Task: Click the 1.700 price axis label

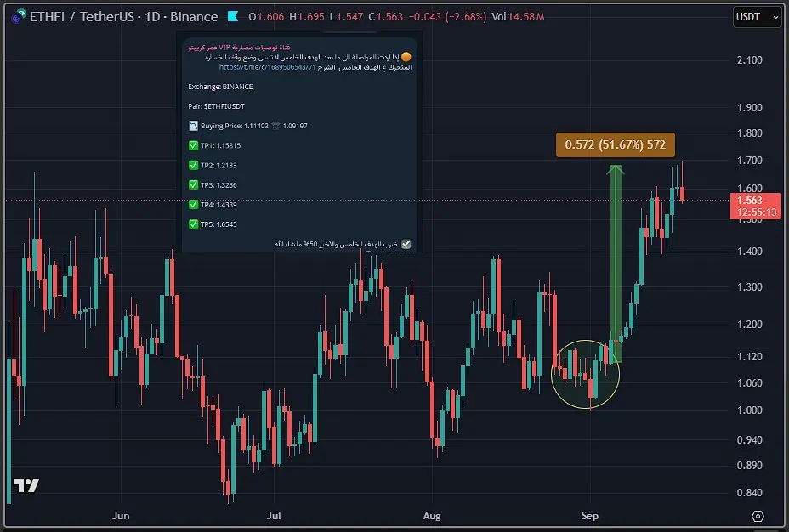Action: click(x=750, y=160)
